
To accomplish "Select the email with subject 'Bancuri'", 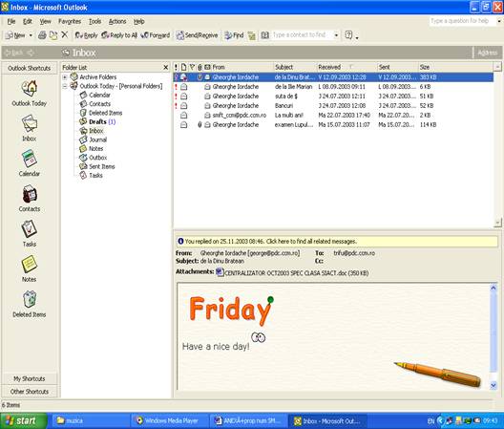I will click(333, 105).
